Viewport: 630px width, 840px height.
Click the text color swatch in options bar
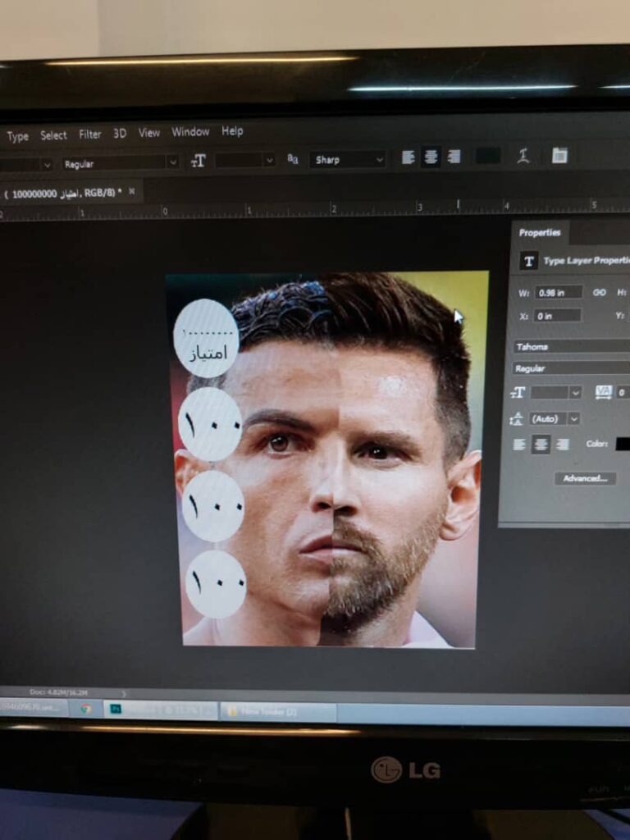487,156
